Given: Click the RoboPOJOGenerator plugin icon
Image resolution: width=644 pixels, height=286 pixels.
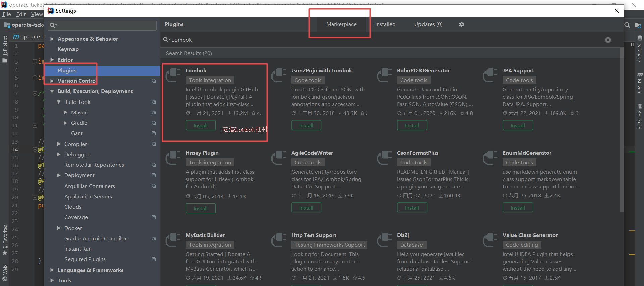Looking at the screenshot, I should [385, 75].
